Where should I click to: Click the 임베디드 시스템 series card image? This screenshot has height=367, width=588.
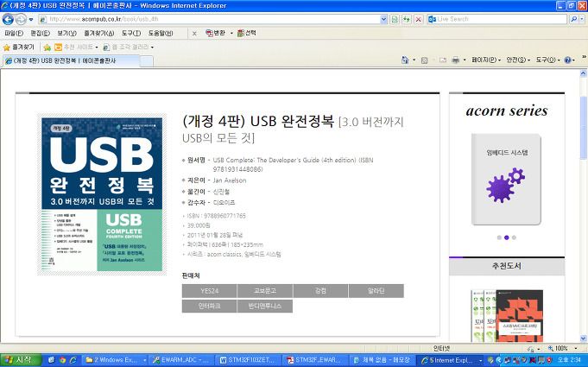(506, 180)
